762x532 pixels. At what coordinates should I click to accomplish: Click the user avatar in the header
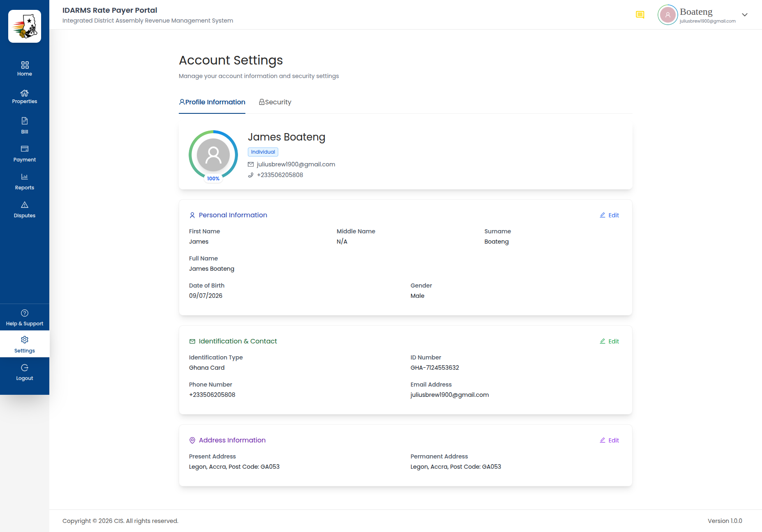(668, 15)
